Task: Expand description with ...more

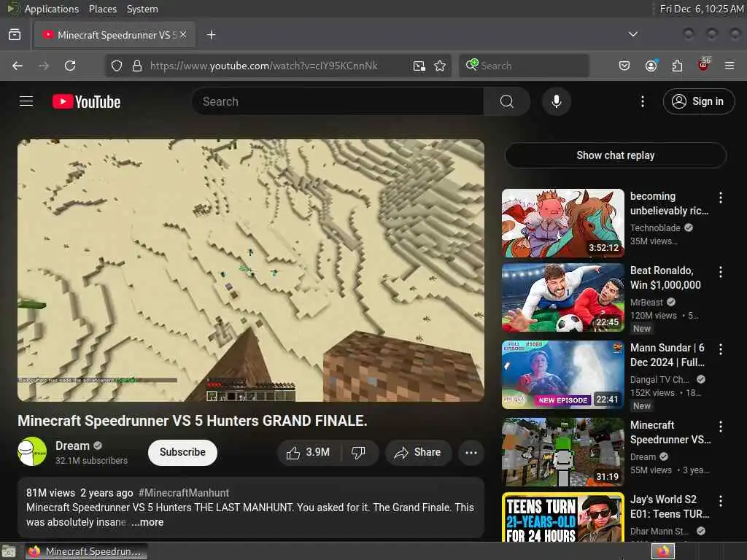Action: 147,522
